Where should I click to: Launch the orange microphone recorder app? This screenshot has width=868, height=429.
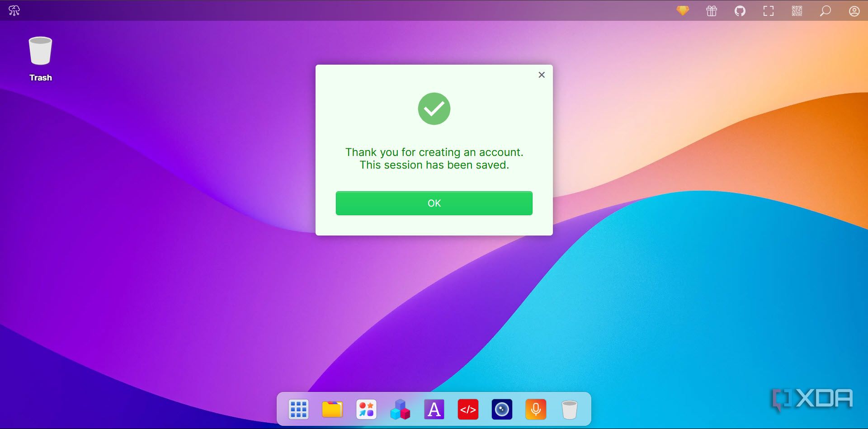coord(536,410)
